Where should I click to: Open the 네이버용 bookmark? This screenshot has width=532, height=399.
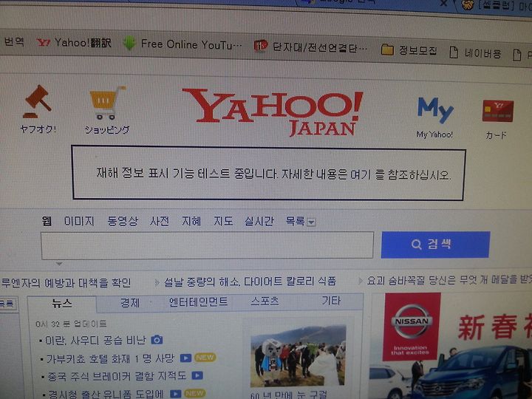pyautogui.click(x=475, y=53)
